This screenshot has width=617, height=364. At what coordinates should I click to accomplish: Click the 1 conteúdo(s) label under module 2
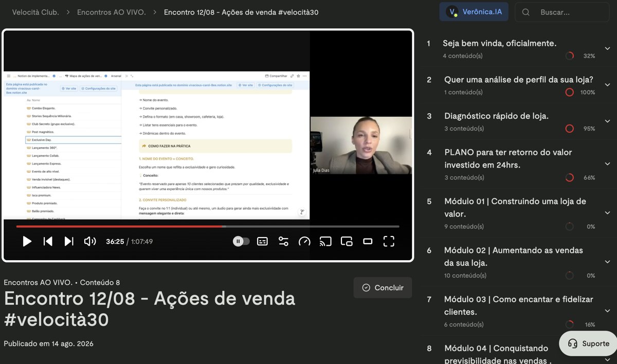tap(463, 93)
